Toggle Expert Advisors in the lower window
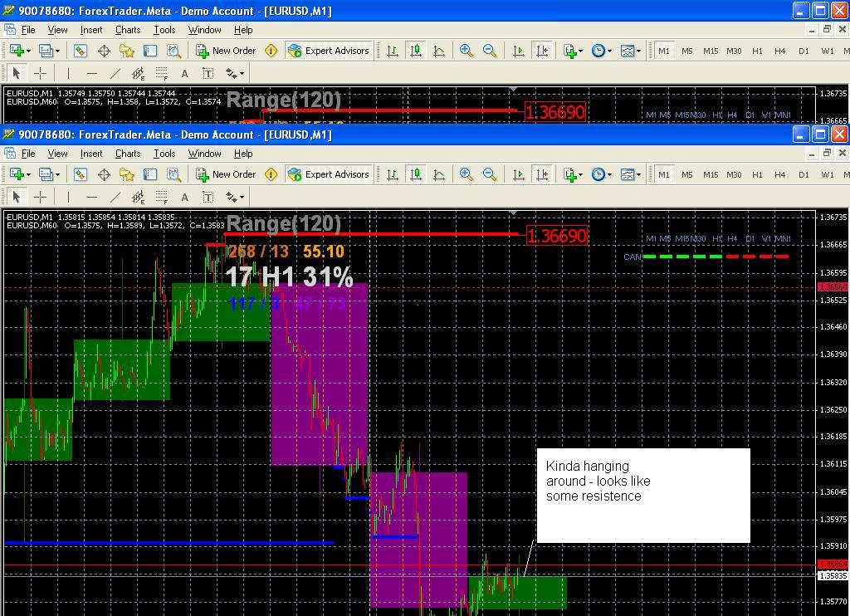The width and height of the screenshot is (850, 616). coord(328,174)
